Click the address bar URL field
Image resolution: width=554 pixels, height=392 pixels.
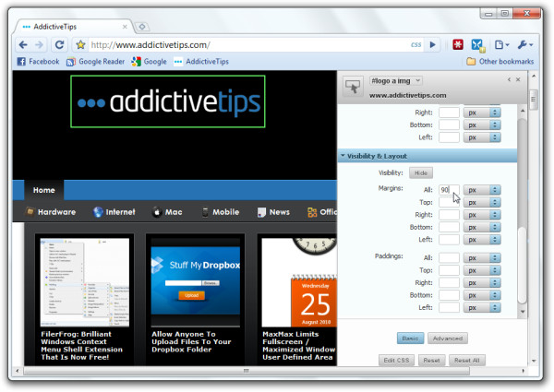tap(247, 45)
